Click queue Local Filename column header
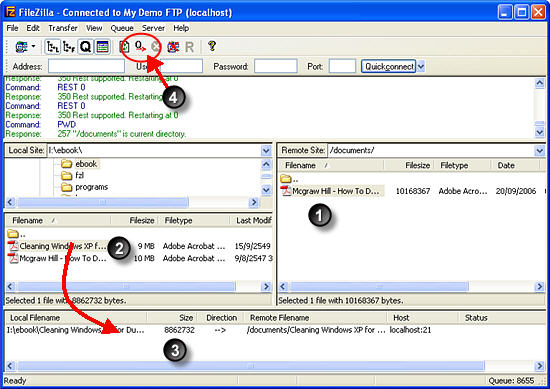This screenshot has width=550, height=389. [76, 318]
